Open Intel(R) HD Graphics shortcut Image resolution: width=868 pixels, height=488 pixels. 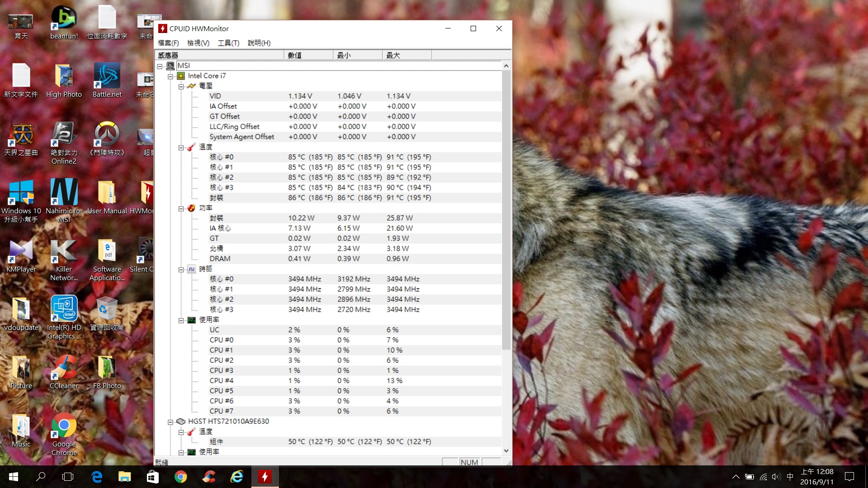click(64, 318)
